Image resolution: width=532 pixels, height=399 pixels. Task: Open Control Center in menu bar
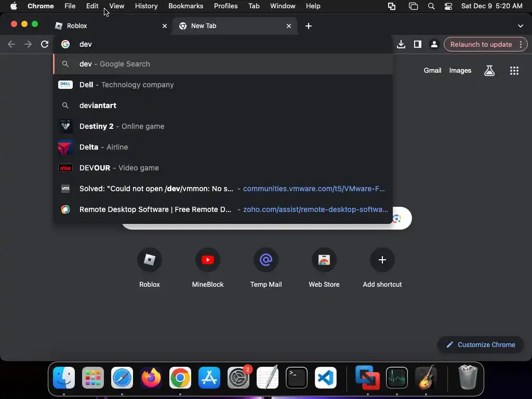[448, 6]
